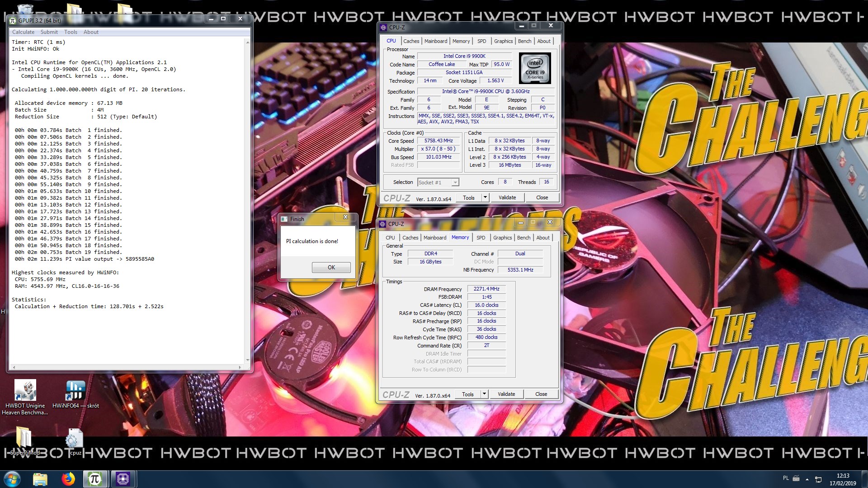868x488 pixels.
Task: Open the About menu in GPUPI
Action: pyautogui.click(x=91, y=32)
